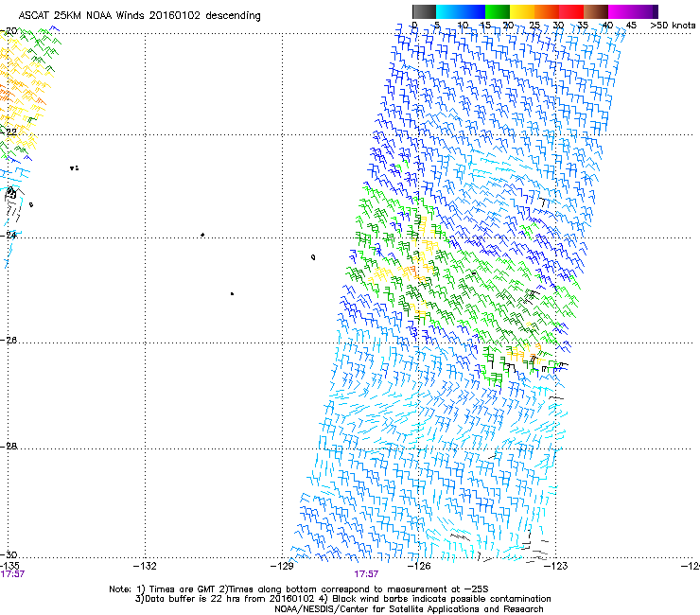Click the island dot on the -24 latitude line
This screenshot has height=615, width=700.
click(202, 235)
